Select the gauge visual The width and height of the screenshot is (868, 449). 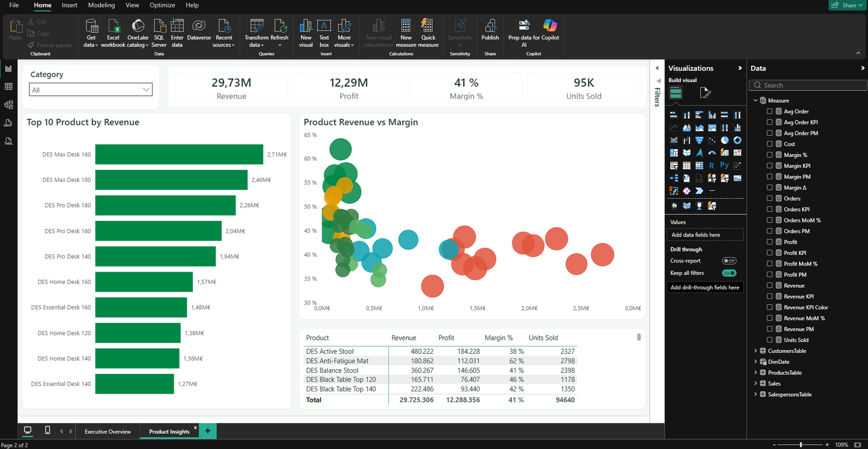712,153
